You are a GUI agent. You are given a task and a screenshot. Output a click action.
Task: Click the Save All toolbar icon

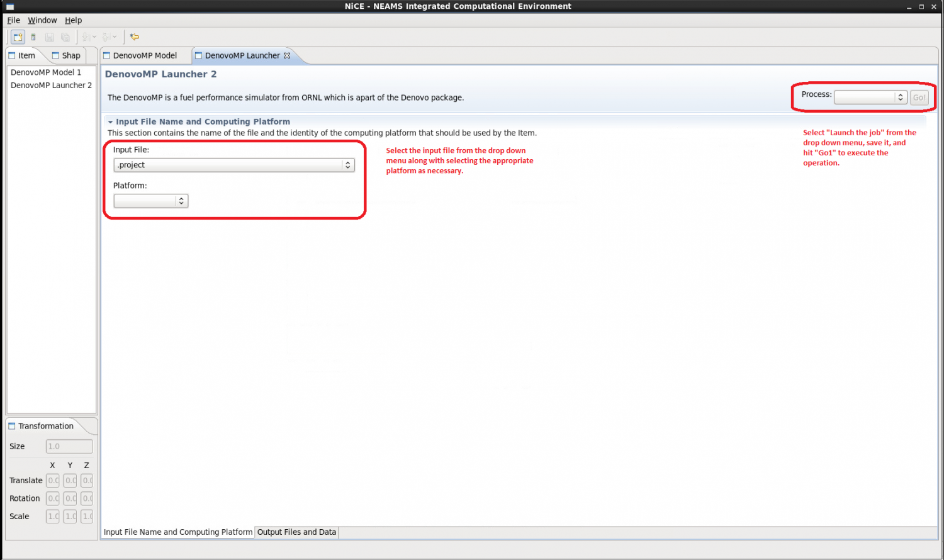point(65,37)
